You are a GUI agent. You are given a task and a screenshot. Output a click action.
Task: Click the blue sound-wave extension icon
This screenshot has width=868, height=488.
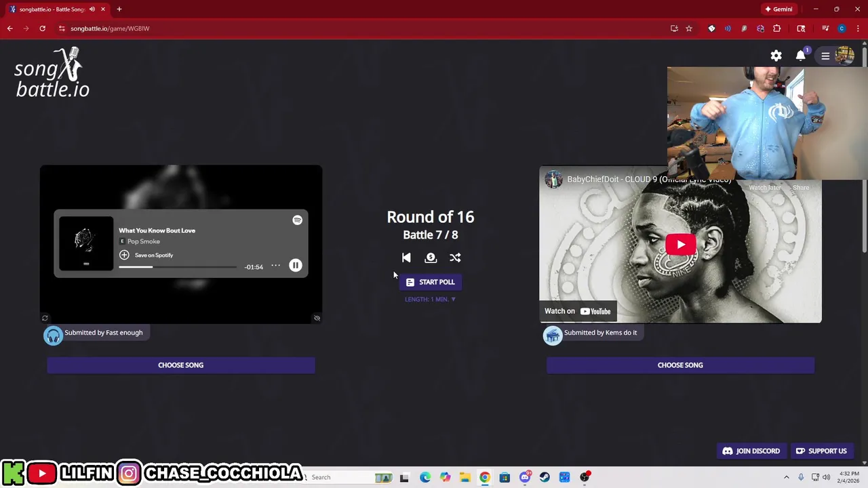[x=728, y=28]
